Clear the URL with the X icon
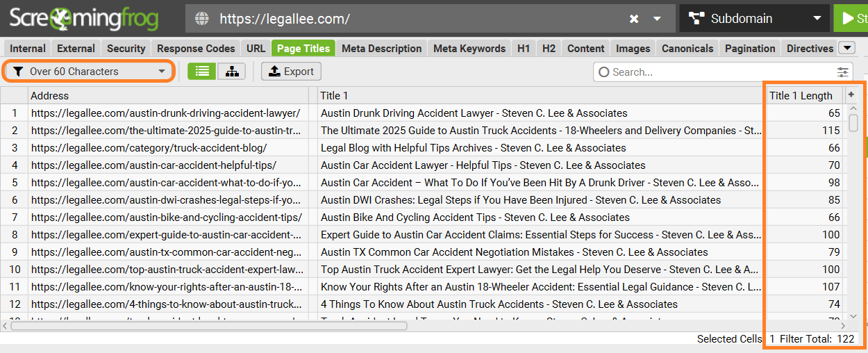The image size is (868, 353). click(634, 19)
